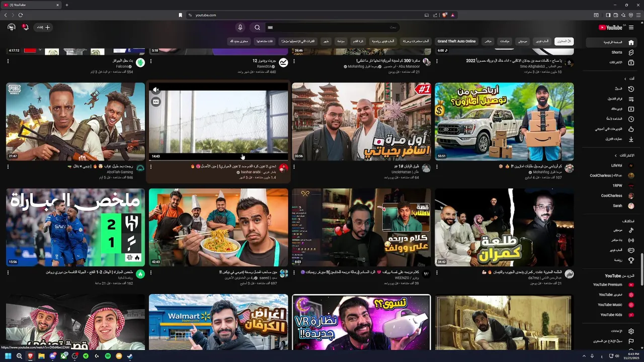Seek on the previewing video's progress bar

pos(218,159)
